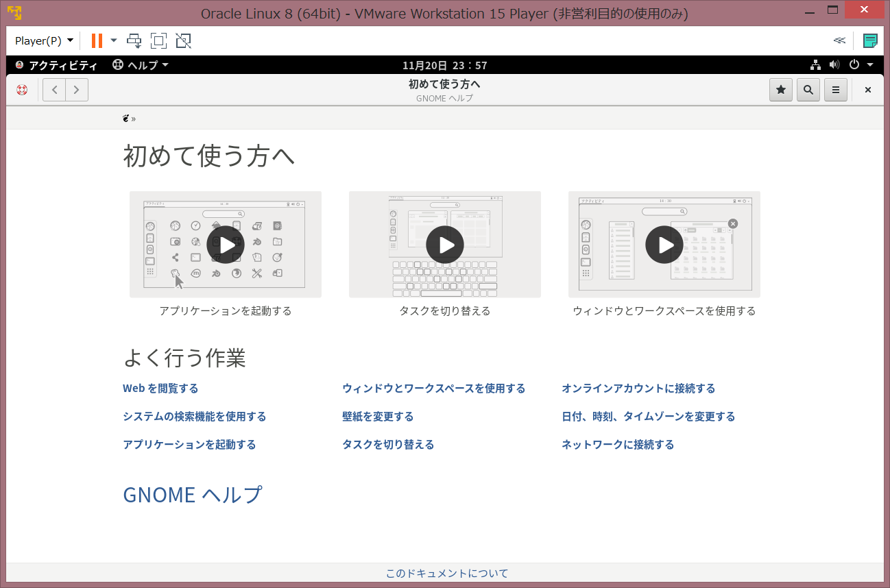Play the ウィンドウとワークスペースを使用する video
This screenshot has width=890, height=588.
click(x=664, y=245)
